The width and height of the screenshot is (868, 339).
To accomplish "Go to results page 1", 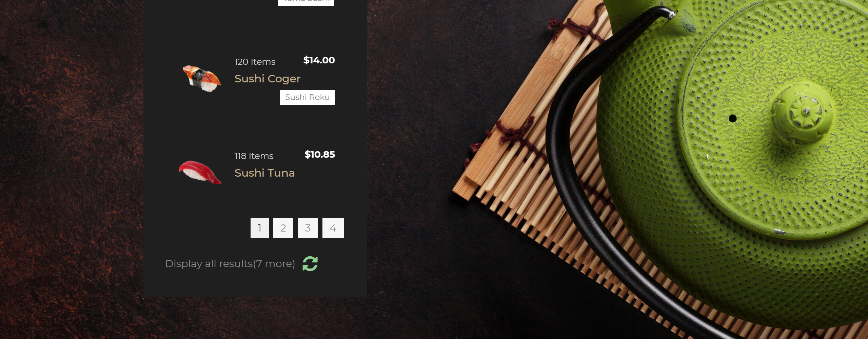I will click(259, 228).
